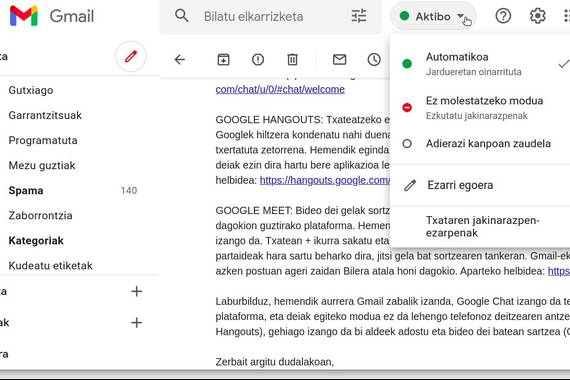
Task: Click the pencil icon beside Ezarri egoera
Action: pos(410,185)
